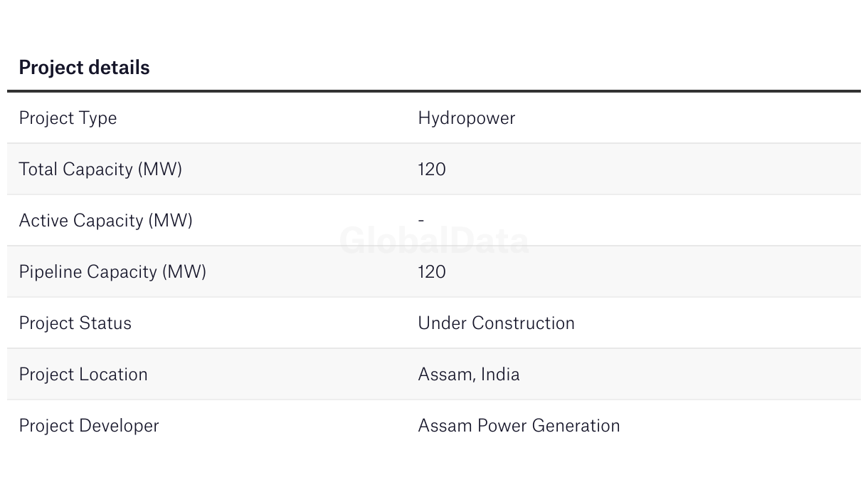Select the Active Capacity (MW) label
Screen dimensions: 868x480
click(x=105, y=221)
